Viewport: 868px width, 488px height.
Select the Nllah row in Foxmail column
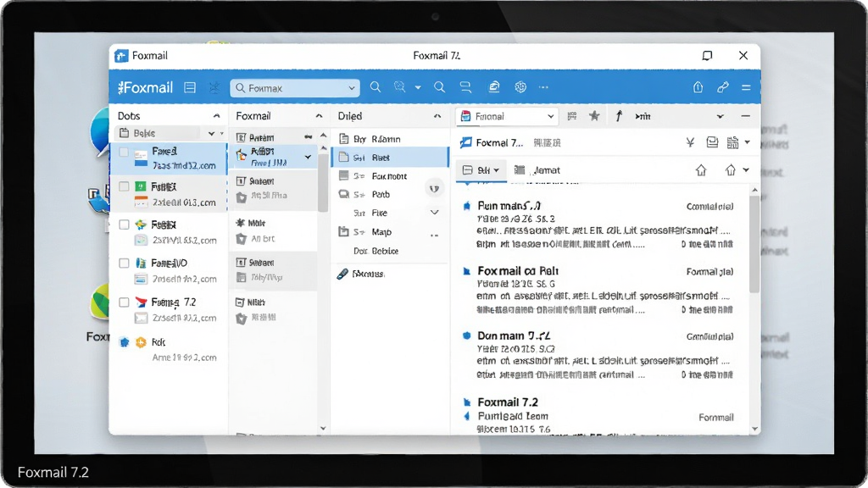274,310
